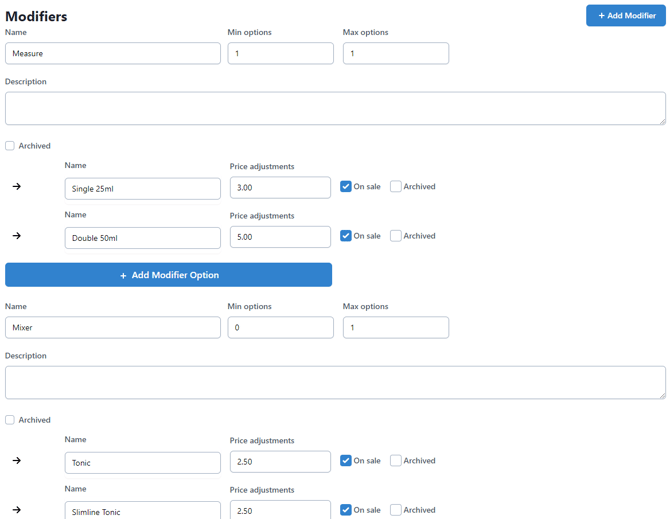
Task: Tick Archived checkbox for Mixer modifier
Action: pyautogui.click(x=10, y=420)
